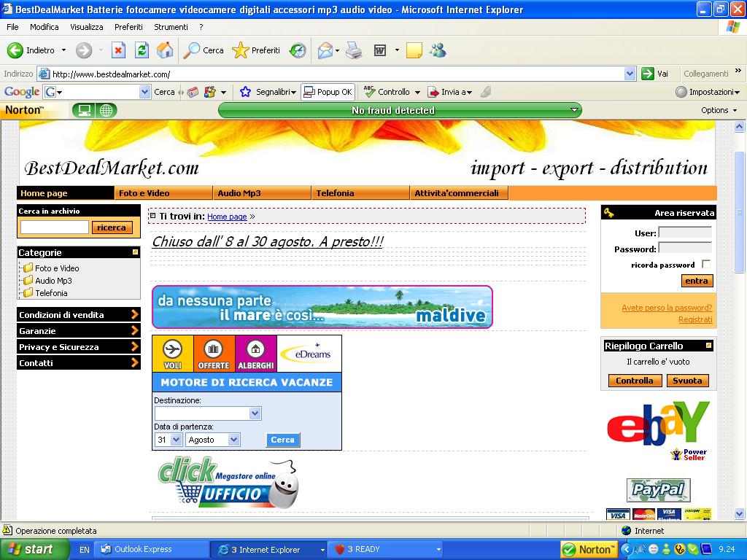This screenshot has height=560, width=747.
Task: Select the Audio Mp3 site tab
Action: pos(262,192)
